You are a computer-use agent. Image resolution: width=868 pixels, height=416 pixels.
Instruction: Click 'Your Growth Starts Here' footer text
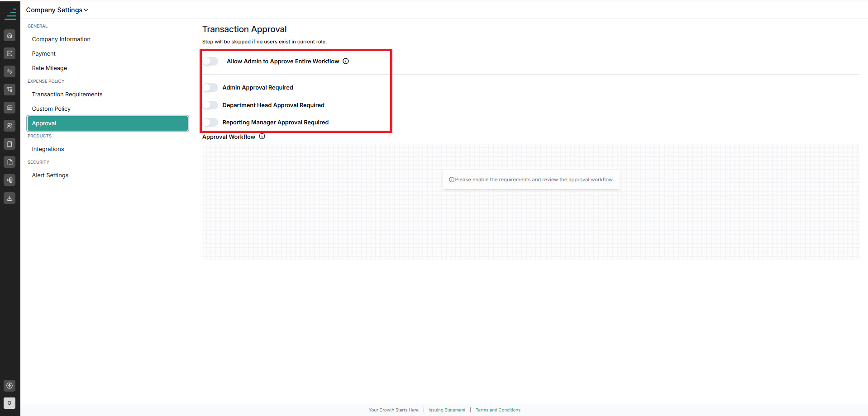pyautogui.click(x=393, y=410)
